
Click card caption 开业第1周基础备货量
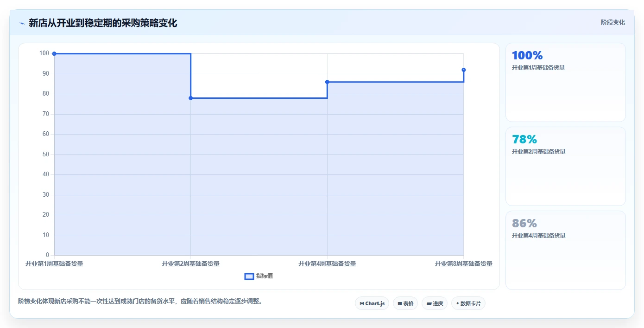pyautogui.click(x=538, y=68)
